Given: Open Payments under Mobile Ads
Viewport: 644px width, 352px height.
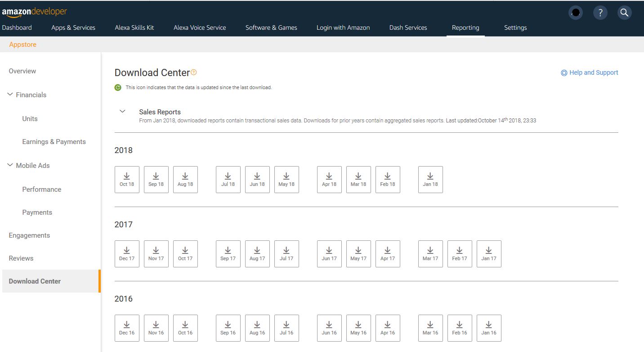Looking at the screenshot, I should 37,212.
